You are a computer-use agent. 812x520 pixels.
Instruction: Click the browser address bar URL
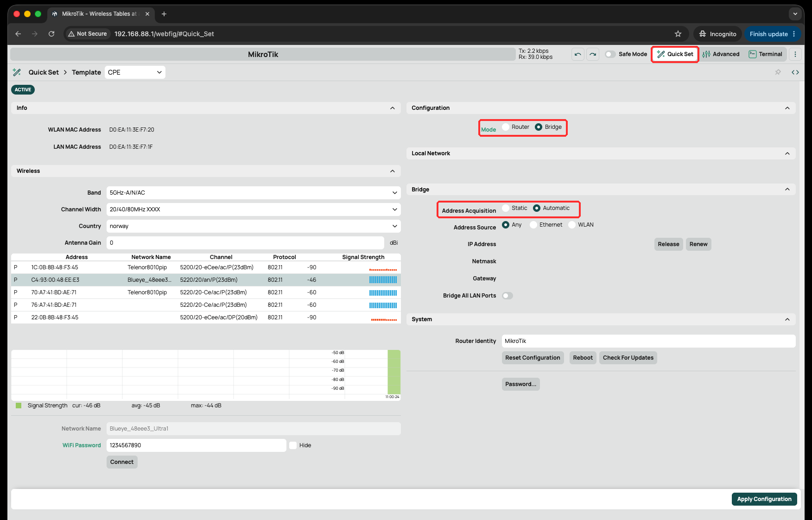(x=164, y=34)
